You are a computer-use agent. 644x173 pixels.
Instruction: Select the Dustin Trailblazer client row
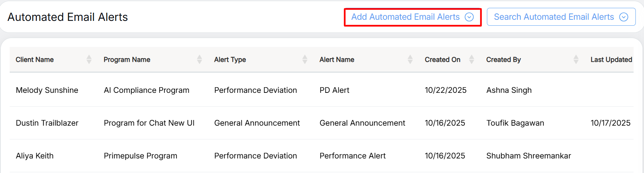[x=47, y=123]
